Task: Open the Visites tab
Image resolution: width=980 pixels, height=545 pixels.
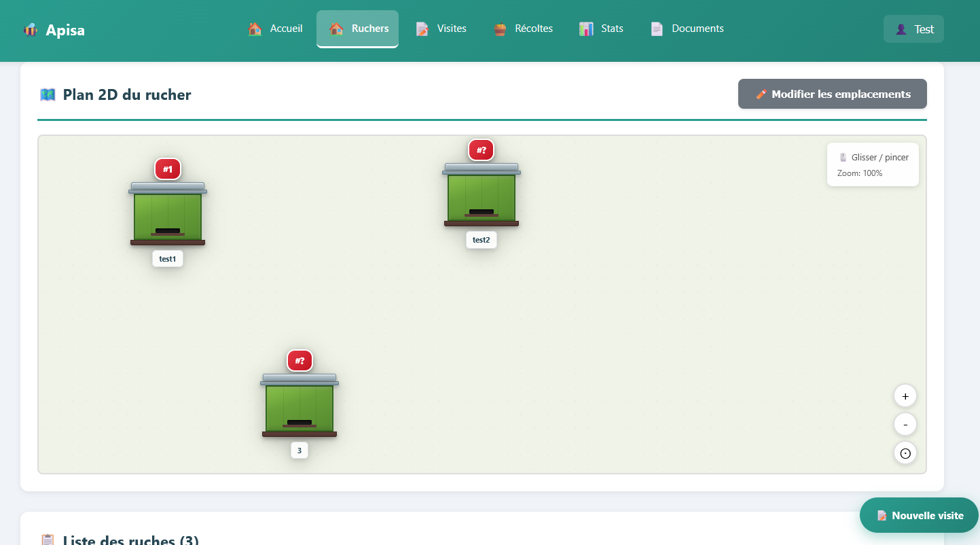Action: 441,29
